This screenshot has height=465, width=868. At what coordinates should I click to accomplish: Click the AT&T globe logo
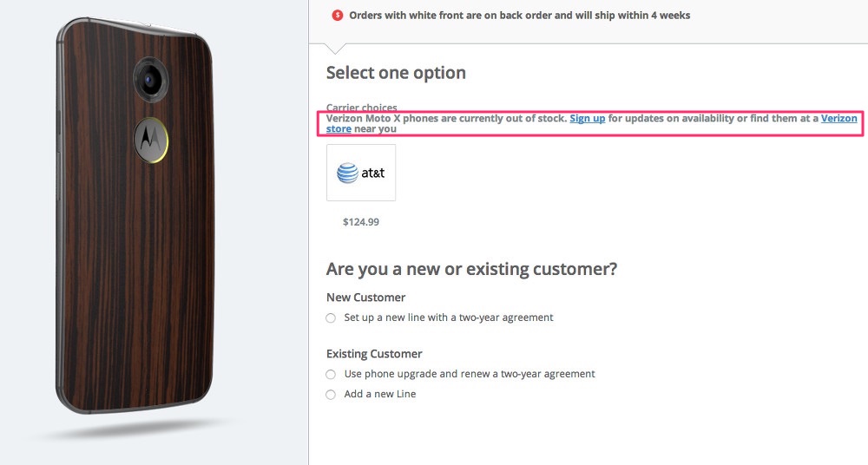point(347,174)
